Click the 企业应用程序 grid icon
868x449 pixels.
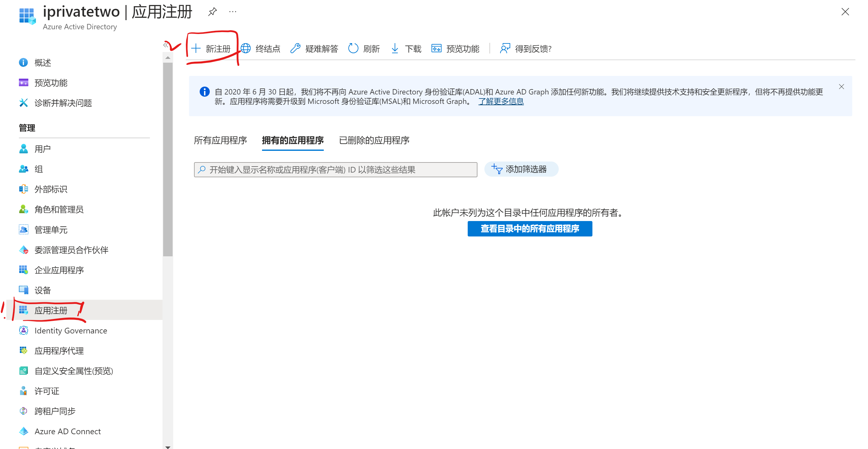tap(24, 270)
